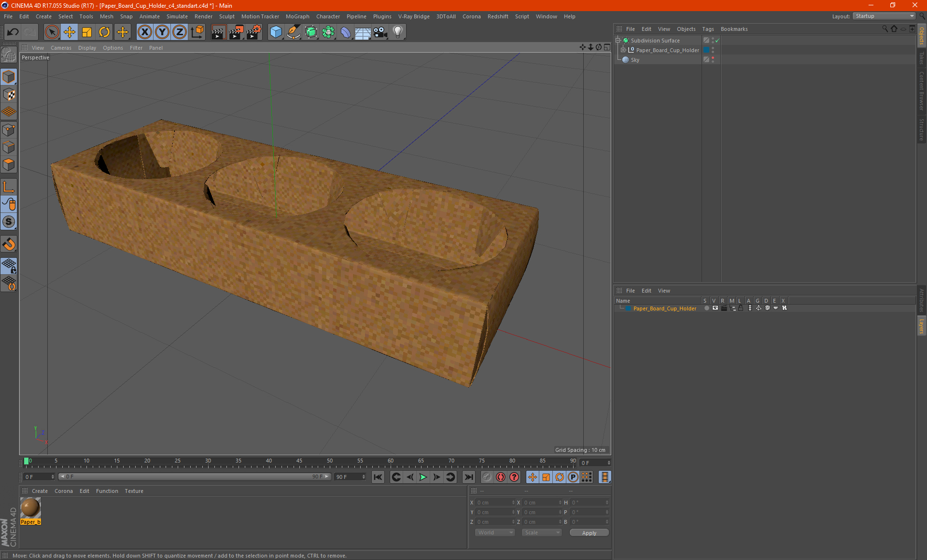The image size is (927, 560).
Task: Play the animation forward
Action: tap(423, 477)
